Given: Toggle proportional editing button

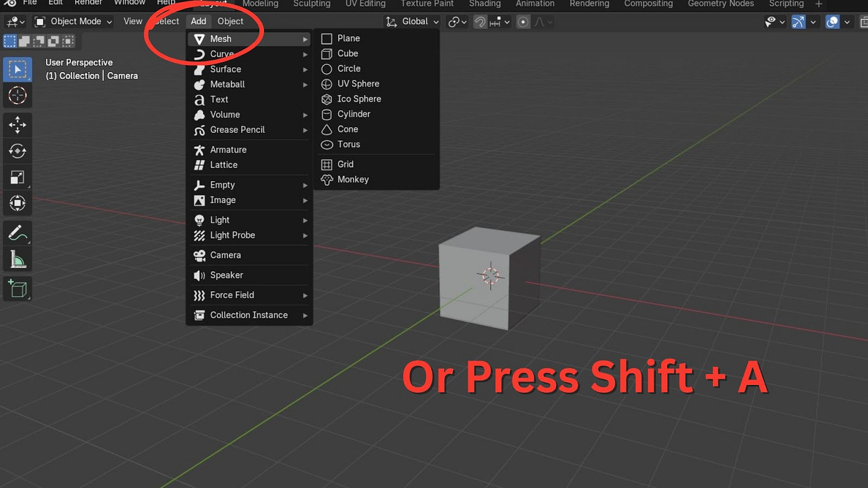Looking at the screenshot, I should [523, 21].
